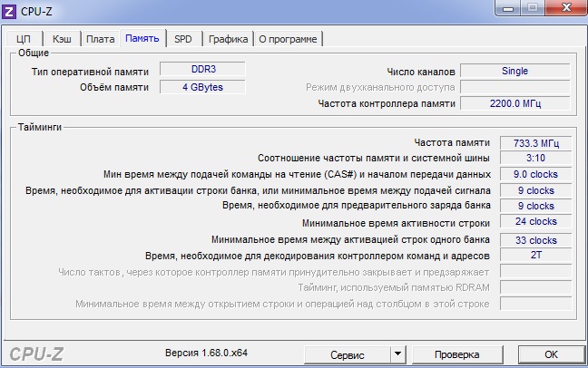Viewport: 588px width, 368px height.
Task: Click the Частота памяти label
Action: pyautogui.click(x=452, y=143)
